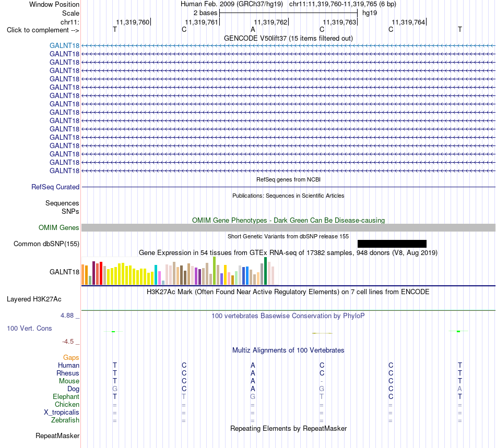Click the gray OMIM Genes bar
The image size is (496, 448).
288,227
